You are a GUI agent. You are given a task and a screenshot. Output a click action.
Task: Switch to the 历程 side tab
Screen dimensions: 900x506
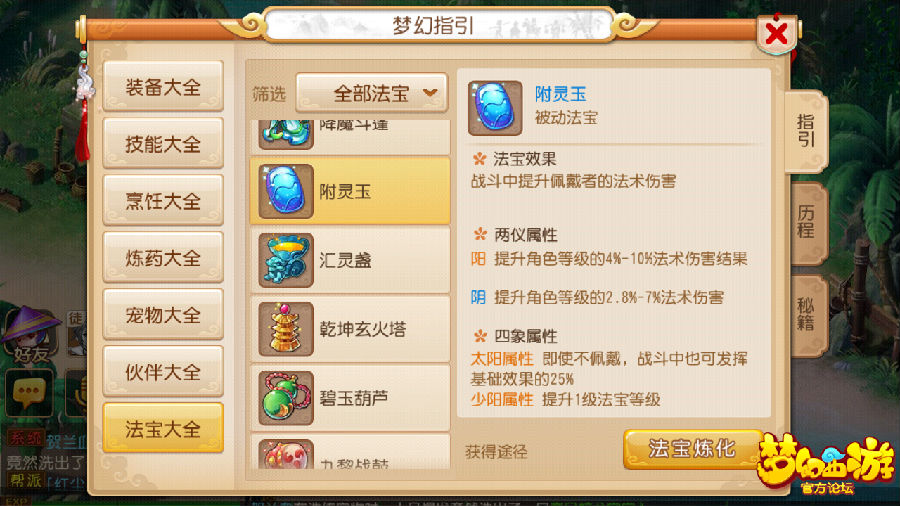(x=807, y=223)
